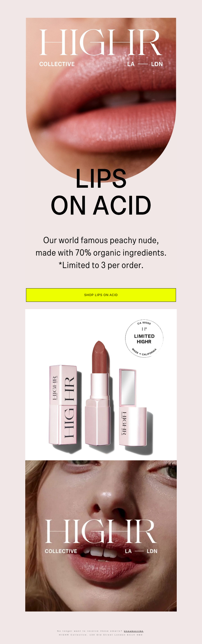The image size is (202, 644).
Task: Click LA — LDN on the model photo
Action: click(141, 551)
